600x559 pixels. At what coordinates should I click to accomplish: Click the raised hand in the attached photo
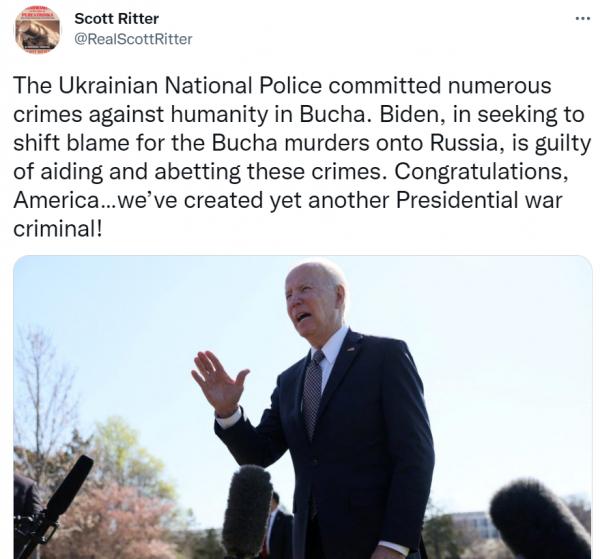(220, 383)
